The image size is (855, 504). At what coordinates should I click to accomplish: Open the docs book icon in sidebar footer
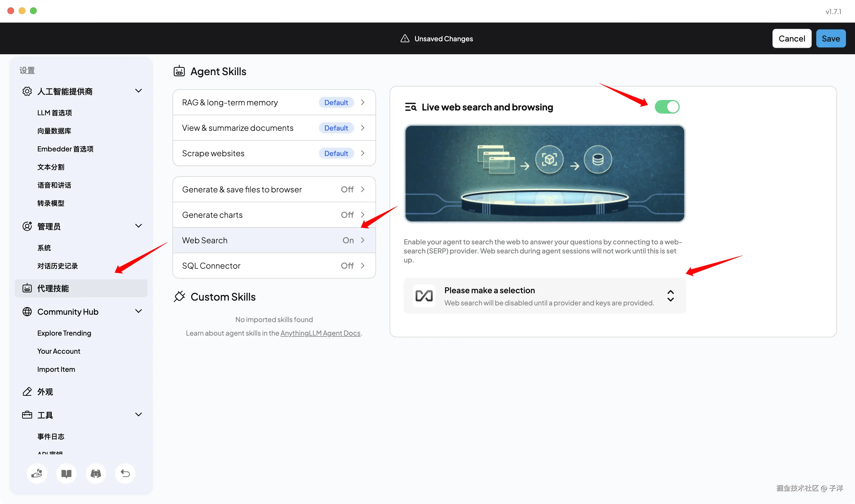(x=66, y=473)
